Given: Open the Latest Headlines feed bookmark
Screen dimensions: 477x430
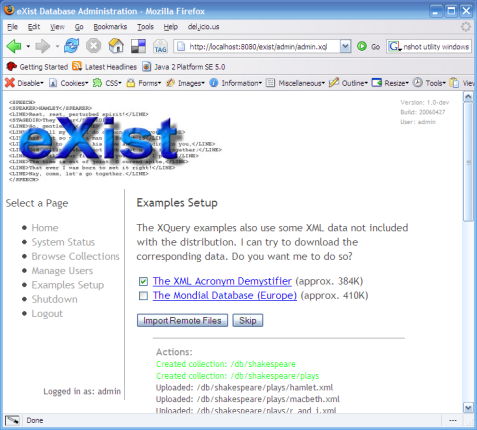Looking at the screenshot, I should pos(105,67).
